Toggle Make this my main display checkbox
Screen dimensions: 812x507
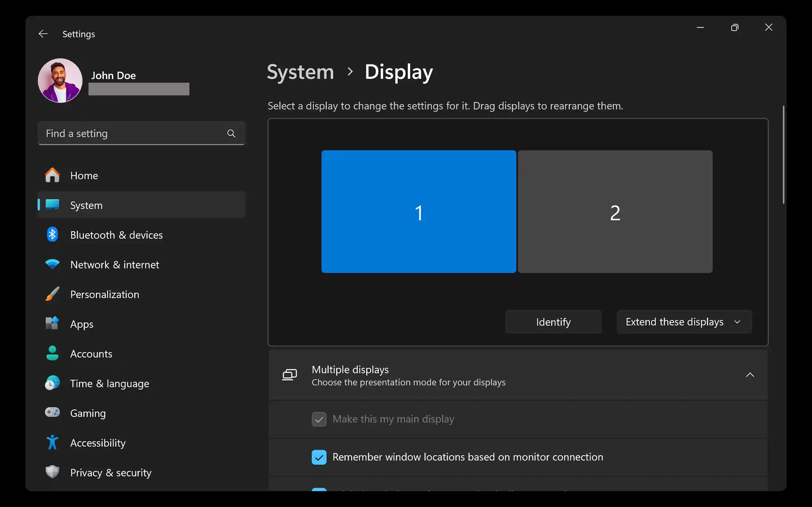tap(319, 419)
